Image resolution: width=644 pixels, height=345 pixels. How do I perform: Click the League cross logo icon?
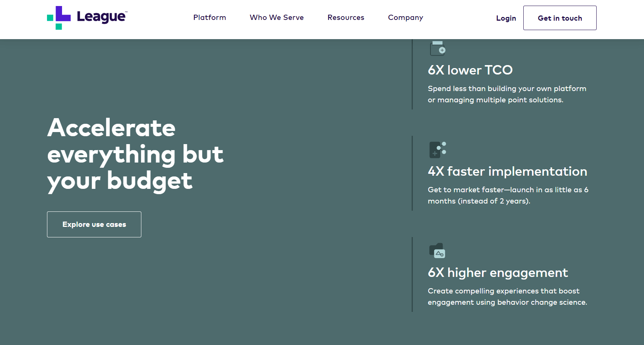(59, 18)
